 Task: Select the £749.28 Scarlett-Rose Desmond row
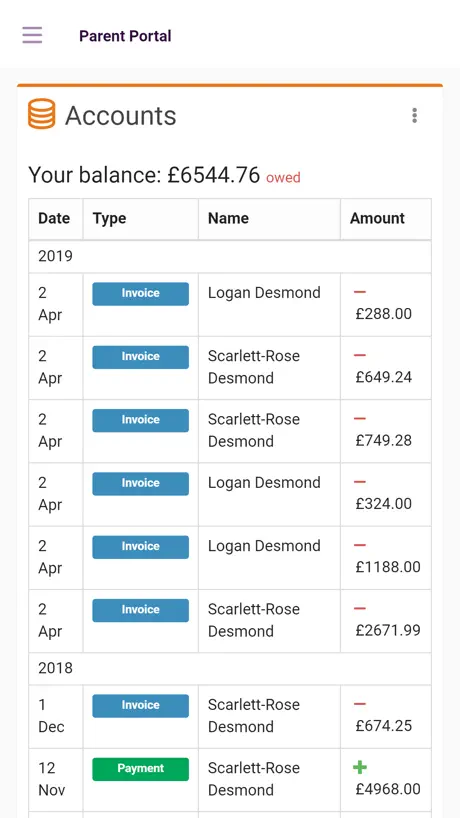230,431
